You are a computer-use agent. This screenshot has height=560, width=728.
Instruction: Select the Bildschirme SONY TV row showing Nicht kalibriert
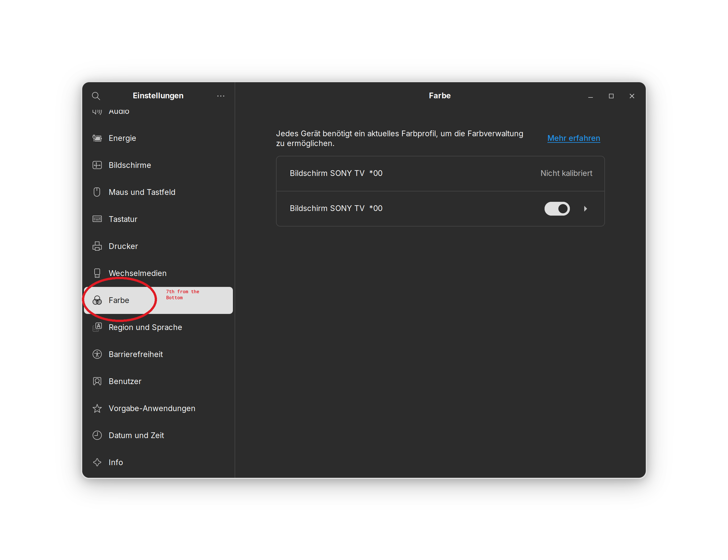[x=440, y=174]
